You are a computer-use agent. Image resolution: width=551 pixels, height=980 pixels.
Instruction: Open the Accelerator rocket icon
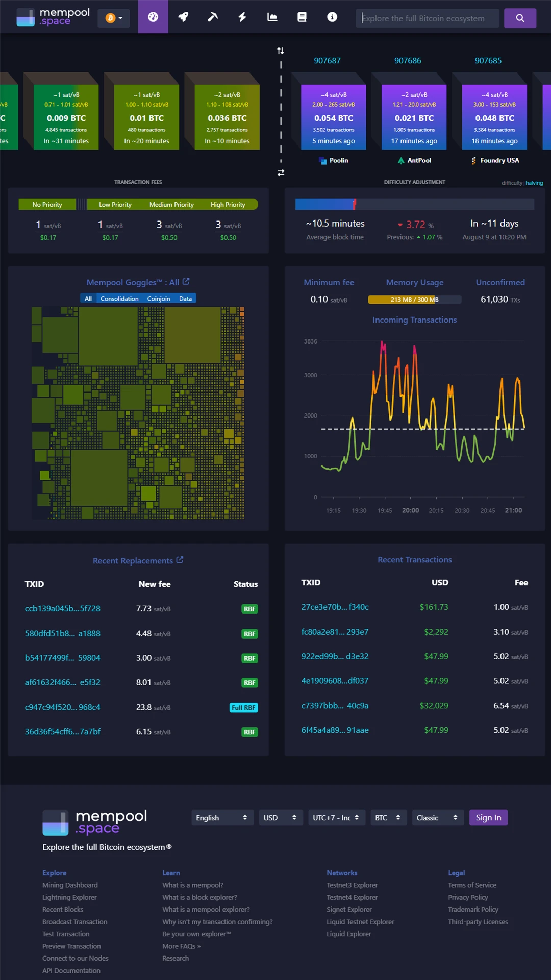pyautogui.click(x=183, y=17)
